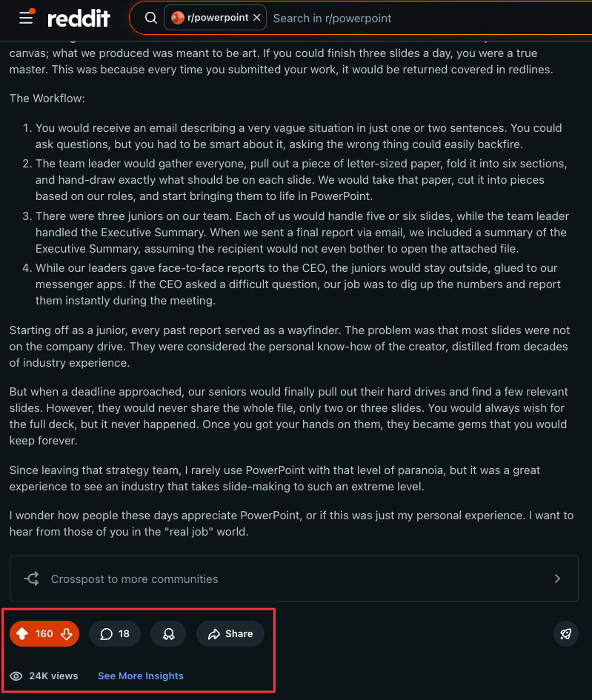Viewport: 592px width, 700px height.
Task: Click the Share button
Action: (x=230, y=633)
